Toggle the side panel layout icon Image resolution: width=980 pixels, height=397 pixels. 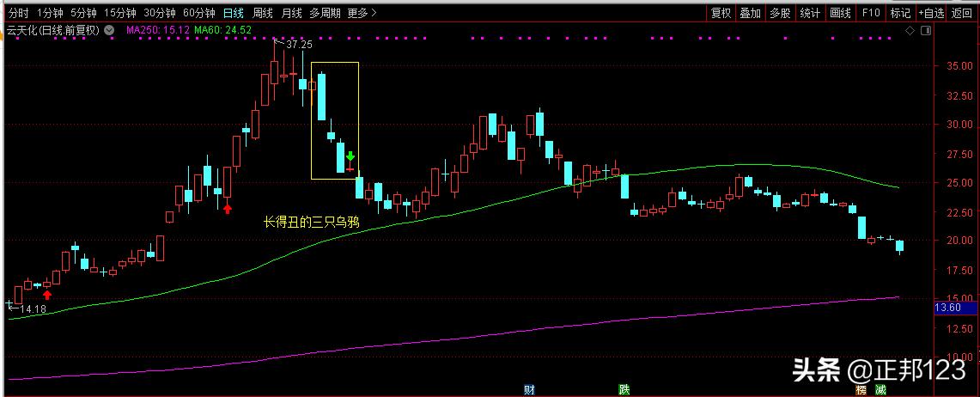pos(926,30)
